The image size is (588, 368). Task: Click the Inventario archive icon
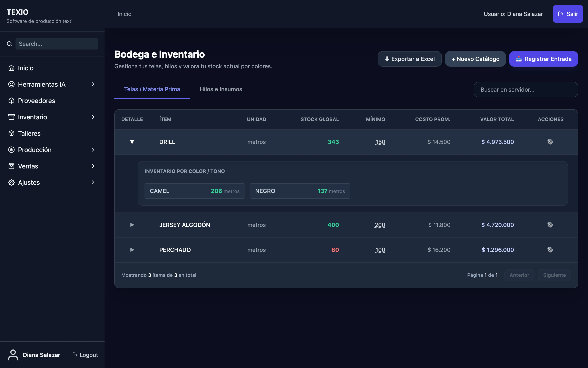[11, 117]
